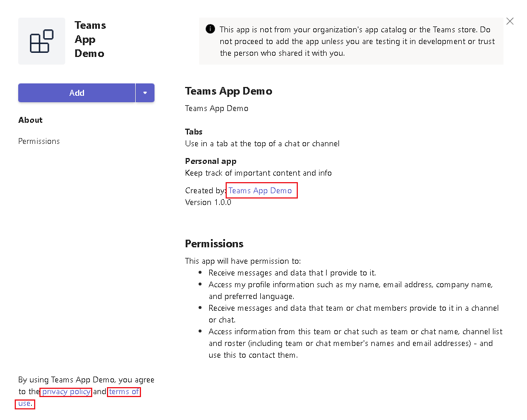Open the privacy policy link
This screenshot has width=527, height=420.
66,392
